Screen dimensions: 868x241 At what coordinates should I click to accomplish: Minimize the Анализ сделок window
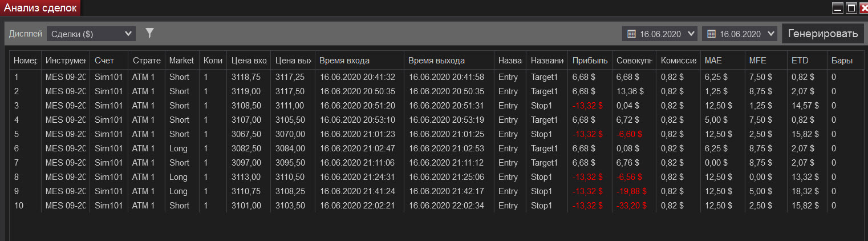[x=838, y=8]
